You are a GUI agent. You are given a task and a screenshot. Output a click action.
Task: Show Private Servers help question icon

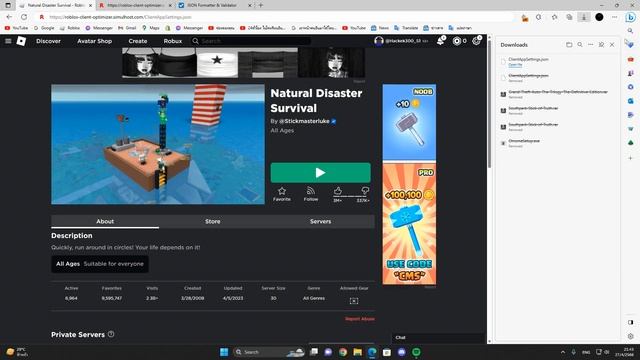click(x=111, y=334)
